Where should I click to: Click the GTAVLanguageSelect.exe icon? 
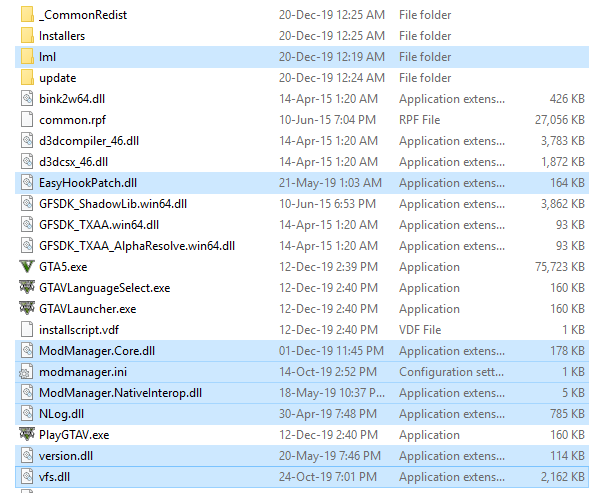coord(27,287)
